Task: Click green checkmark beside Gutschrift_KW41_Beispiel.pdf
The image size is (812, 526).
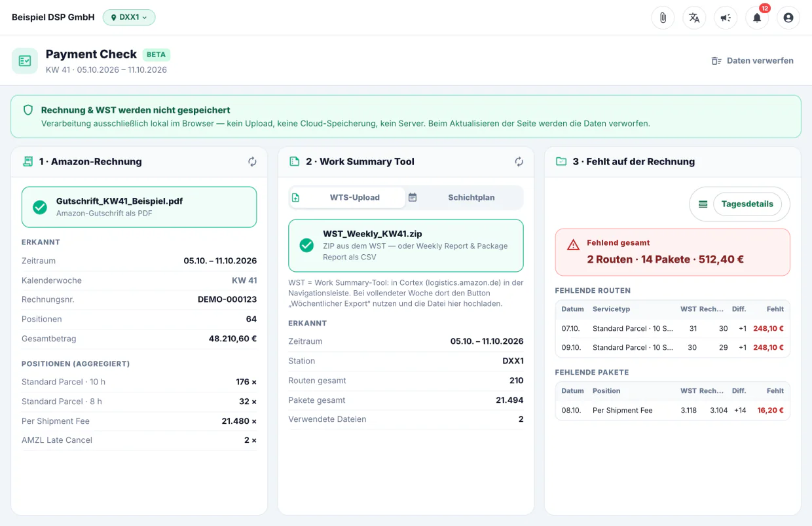Action: (40, 207)
